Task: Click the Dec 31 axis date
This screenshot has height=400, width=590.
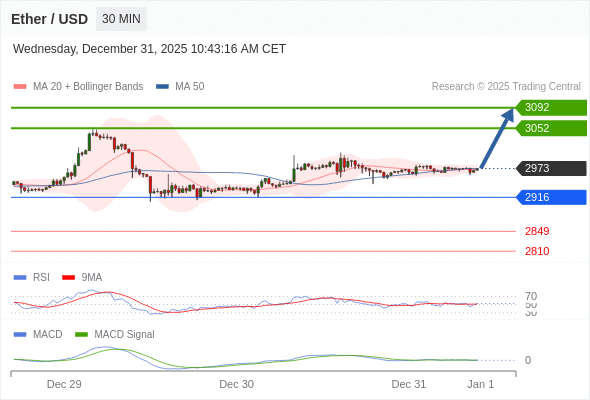Action: tap(409, 384)
